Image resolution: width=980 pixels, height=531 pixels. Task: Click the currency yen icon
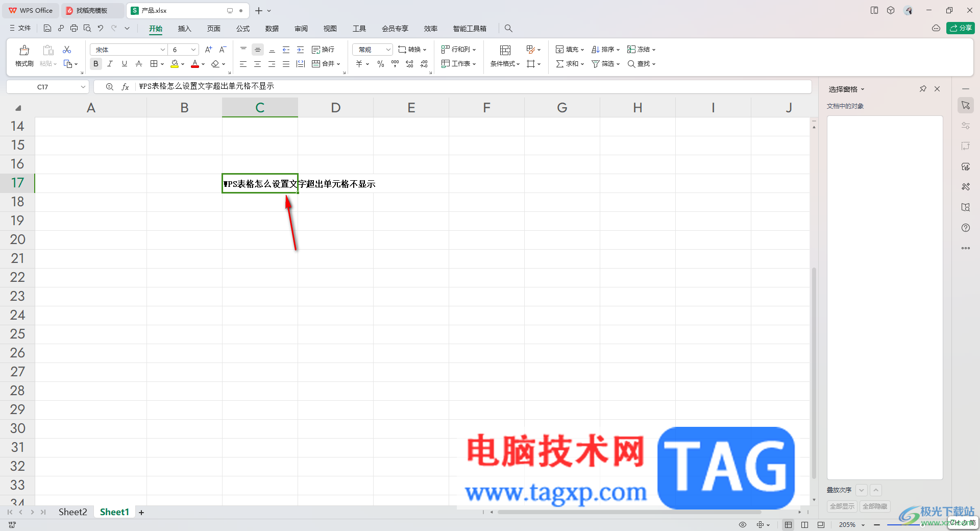click(x=359, y=64)
